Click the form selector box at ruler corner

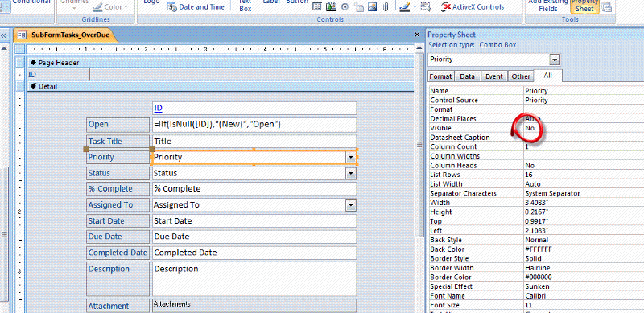pyautogui.click(x=20, y=50)
